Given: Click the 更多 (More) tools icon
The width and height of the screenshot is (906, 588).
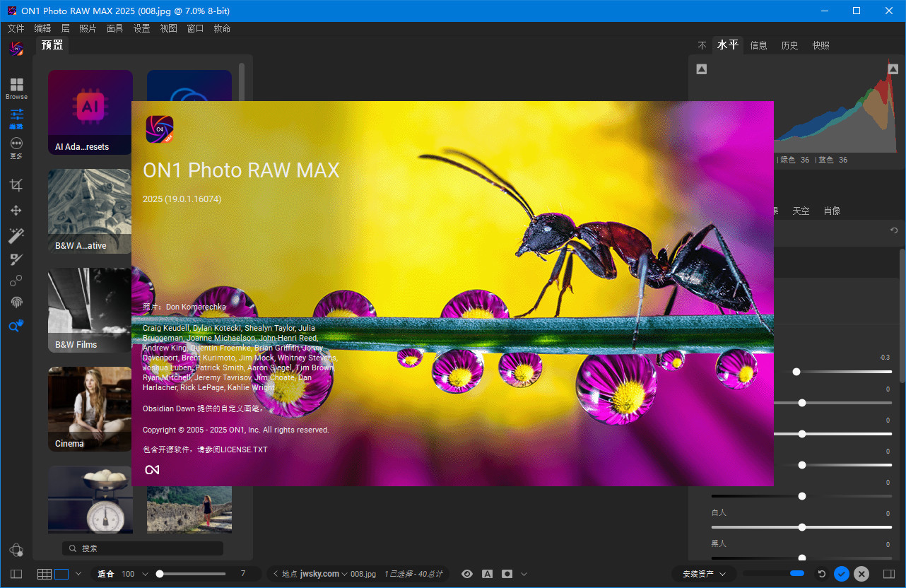Looking at the screenshot, I should click(x=16, y=145).
